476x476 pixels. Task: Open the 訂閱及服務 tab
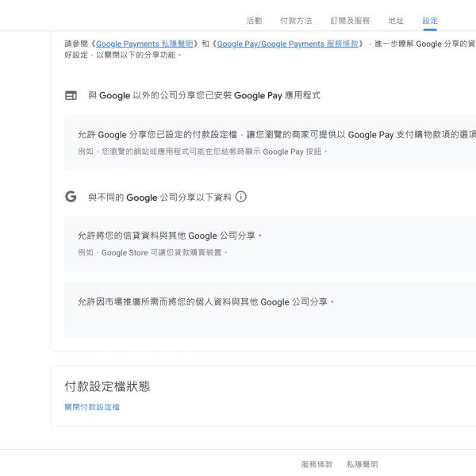pos(350,21)
